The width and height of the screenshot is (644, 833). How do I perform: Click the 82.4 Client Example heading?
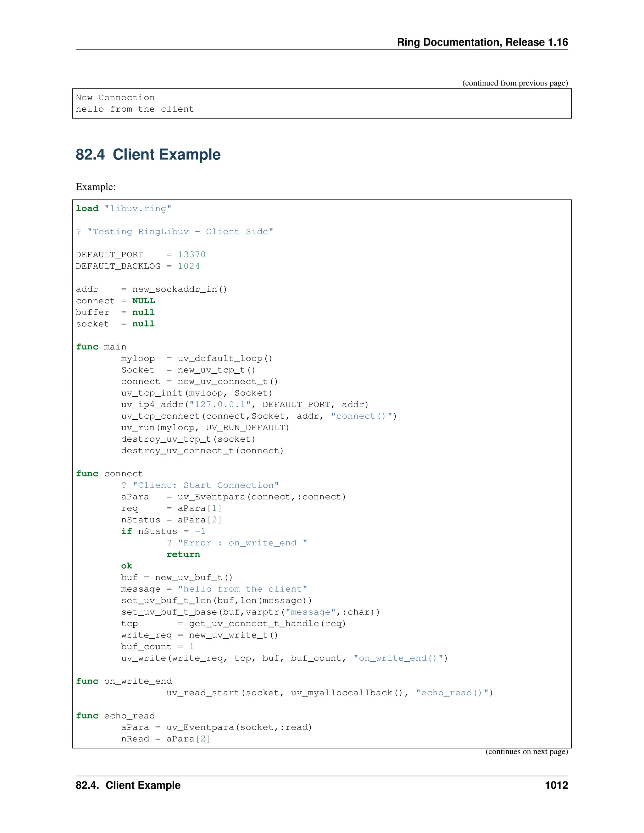coord(148,154)
